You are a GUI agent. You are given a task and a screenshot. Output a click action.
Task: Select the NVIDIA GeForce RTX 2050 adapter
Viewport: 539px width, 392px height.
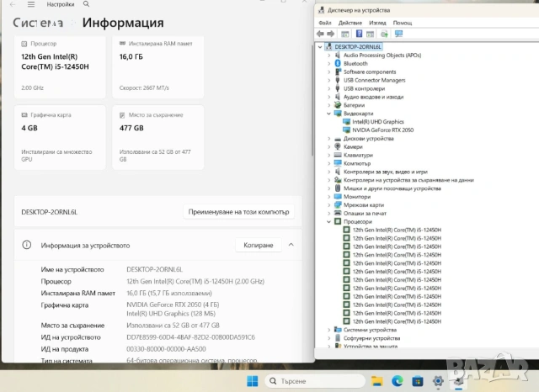[382, 130]
